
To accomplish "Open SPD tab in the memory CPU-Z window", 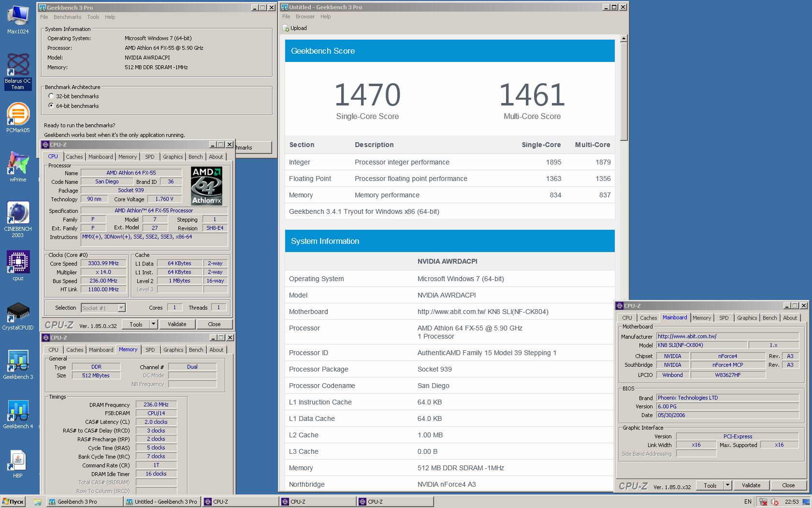I will tap(150, 350).
